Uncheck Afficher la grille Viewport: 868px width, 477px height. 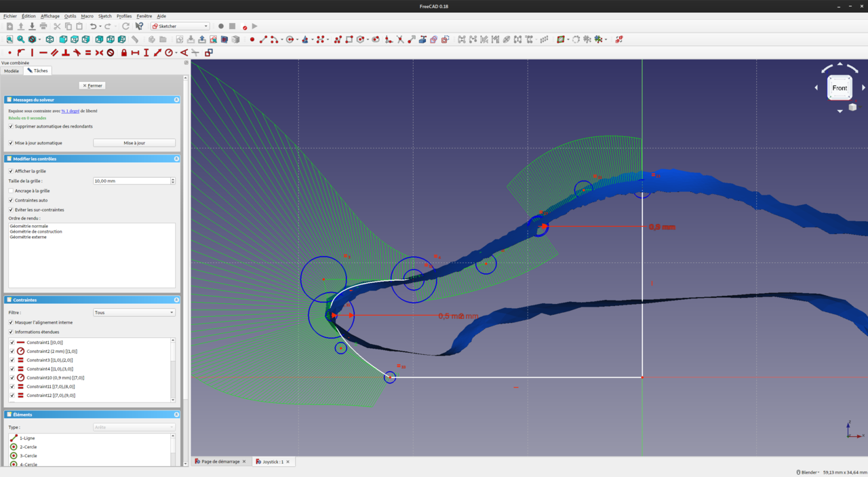point(11,171)
